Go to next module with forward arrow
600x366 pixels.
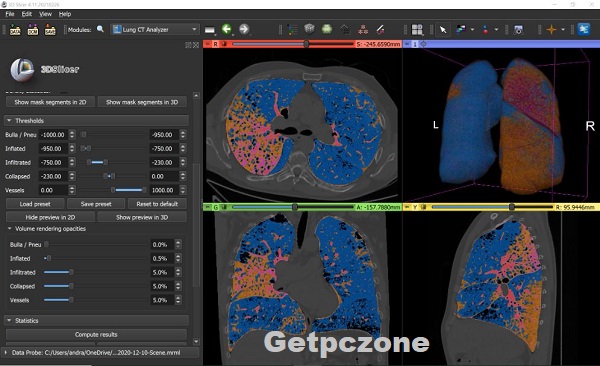point(244,29)
